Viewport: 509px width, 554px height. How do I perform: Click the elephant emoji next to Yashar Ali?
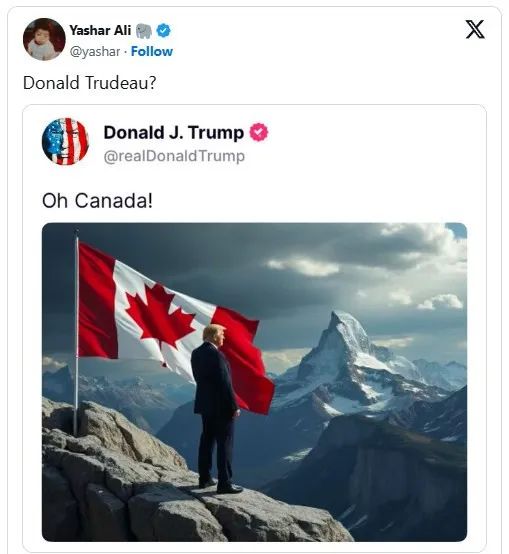pos(143,31)
